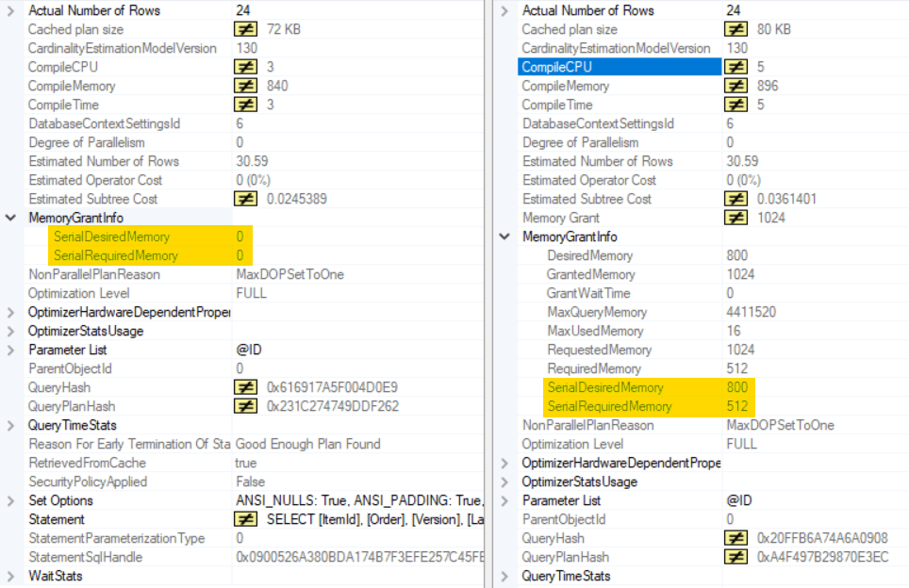Collapse the right MemoryGrantInfo section
The image size is (909, 588).
click(504, 237)
